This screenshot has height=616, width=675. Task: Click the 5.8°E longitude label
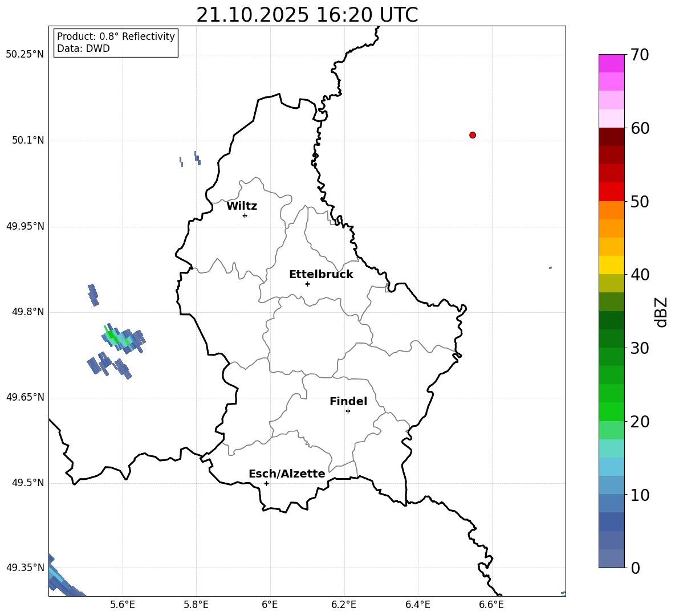(x=196, y=605)
